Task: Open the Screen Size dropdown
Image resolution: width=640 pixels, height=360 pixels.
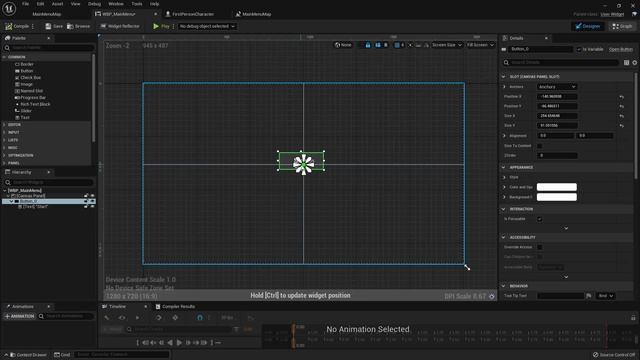Action: [447, 45]
